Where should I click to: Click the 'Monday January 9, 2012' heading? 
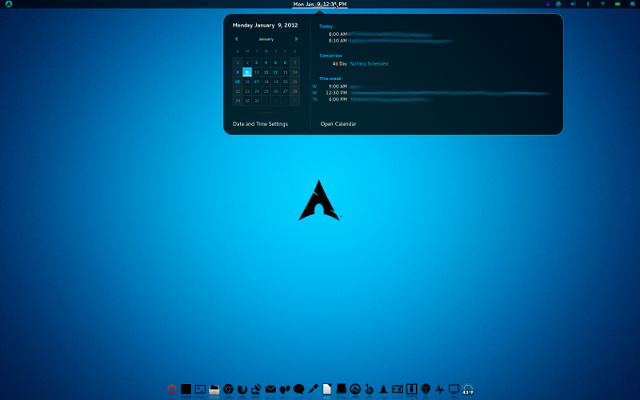pyautogui.click(x=265, y=25)
